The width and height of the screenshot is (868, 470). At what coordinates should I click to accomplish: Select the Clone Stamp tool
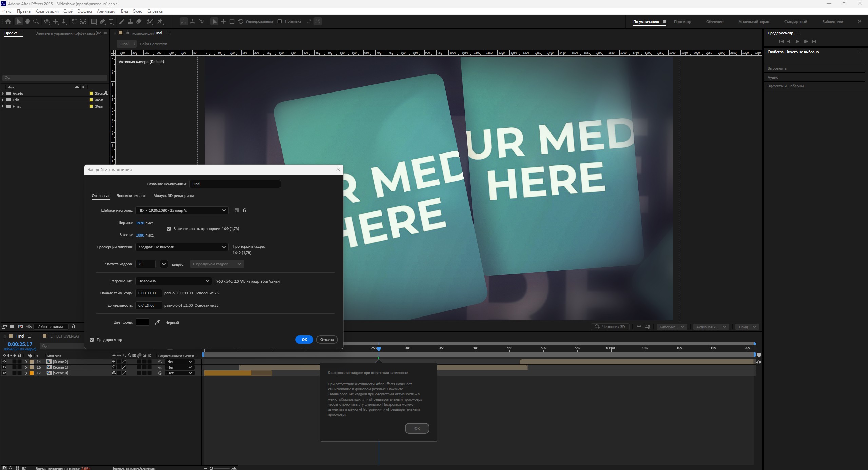(x=130, y=21)
